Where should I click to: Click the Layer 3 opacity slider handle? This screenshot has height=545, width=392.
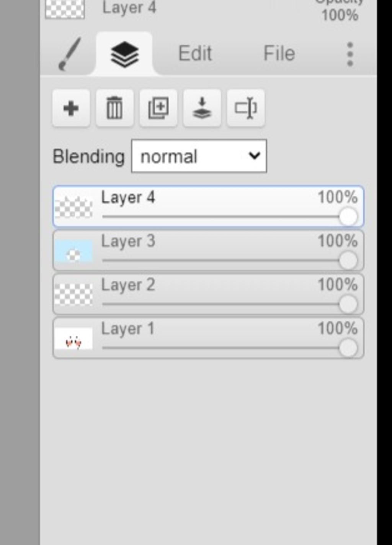pos(348,261)
